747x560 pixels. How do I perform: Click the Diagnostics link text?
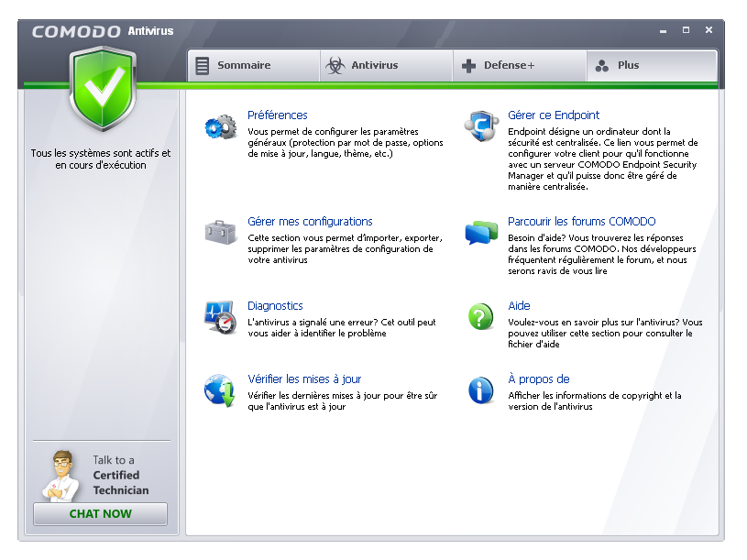pyautogui.click(x=275, y=306)
